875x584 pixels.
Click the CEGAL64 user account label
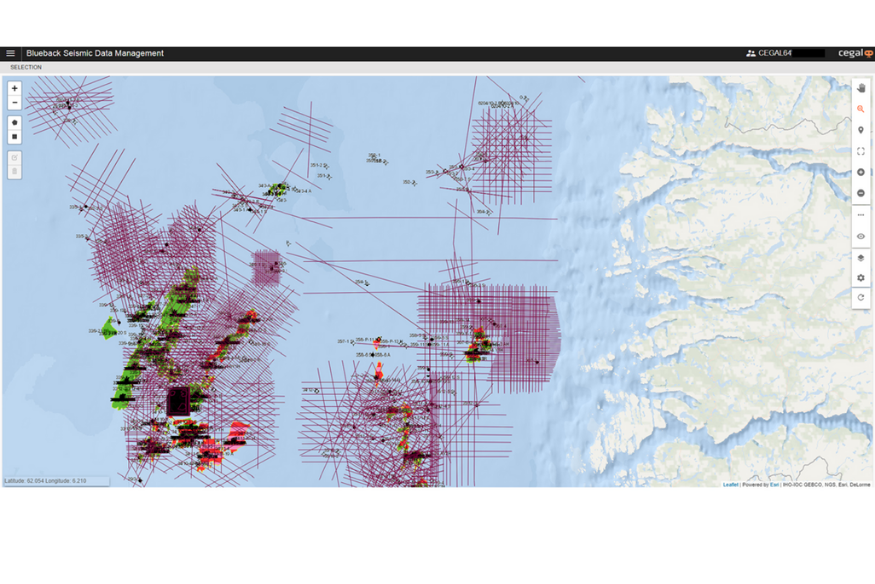tap(775, 54)
